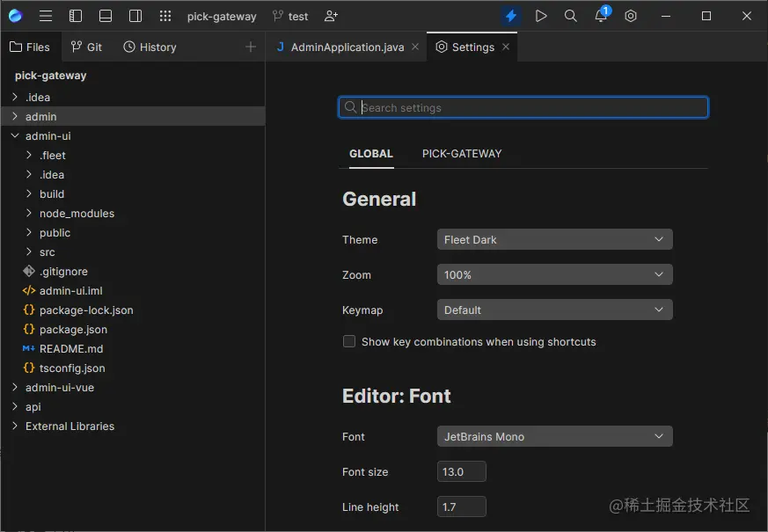This screenshot has width=768, height=532.
Task: Select the PICK-GATEWAY settings tab
Action: pyautogui.click(x=462, y=154)
